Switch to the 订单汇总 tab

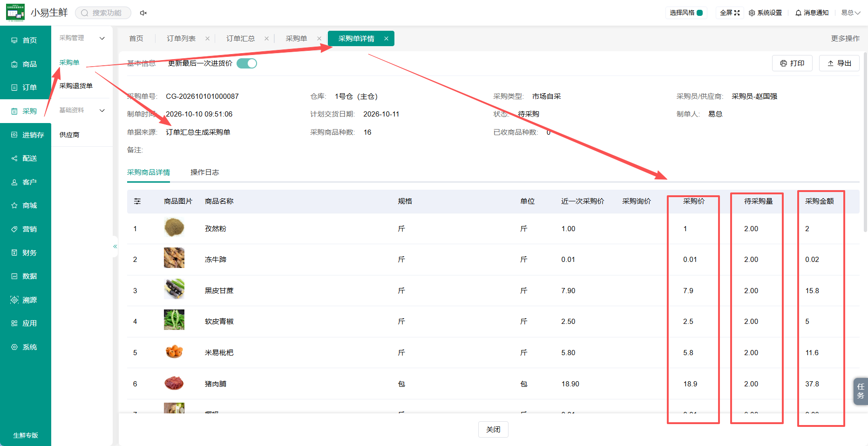coord(240,39)
